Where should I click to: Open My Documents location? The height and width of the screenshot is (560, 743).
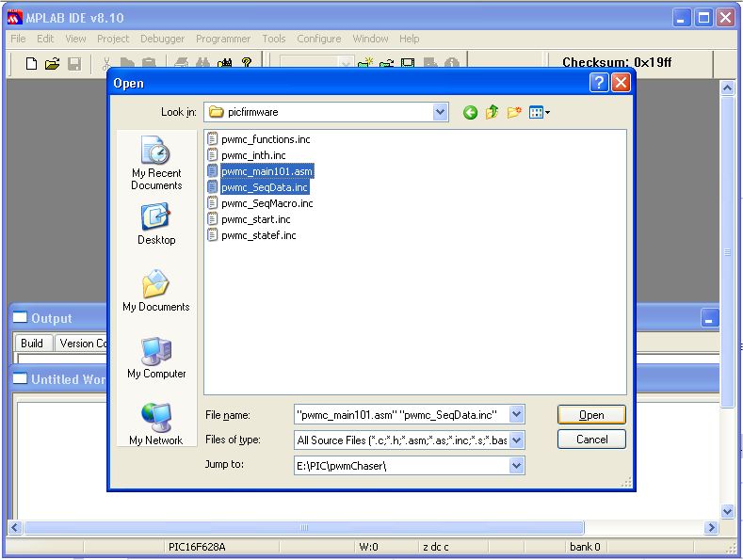156,292
